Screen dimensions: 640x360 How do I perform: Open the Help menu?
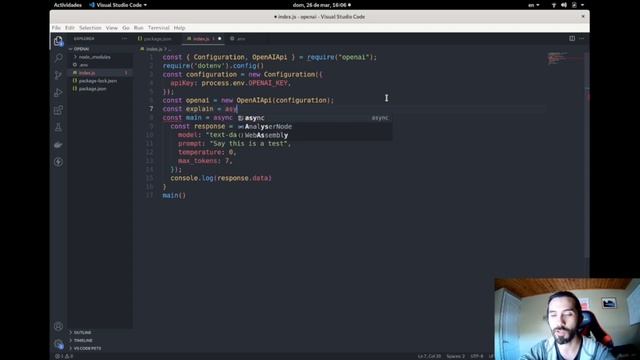(x=179, y=28)
